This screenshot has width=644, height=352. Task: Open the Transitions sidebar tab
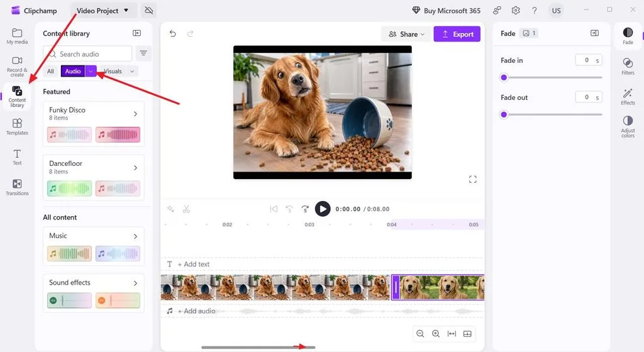tap(17, 187)
